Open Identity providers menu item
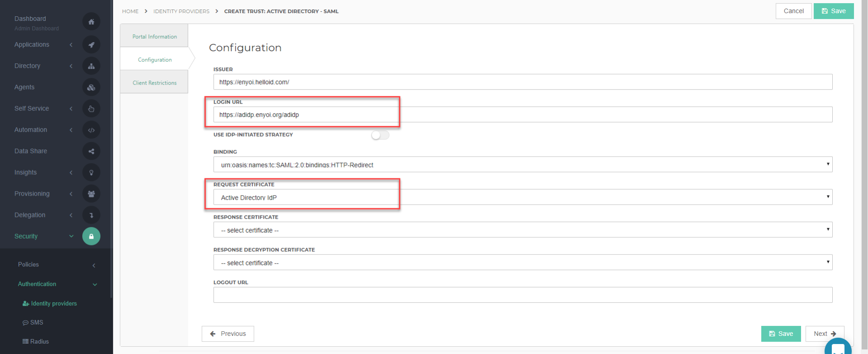 pos(50,303)
